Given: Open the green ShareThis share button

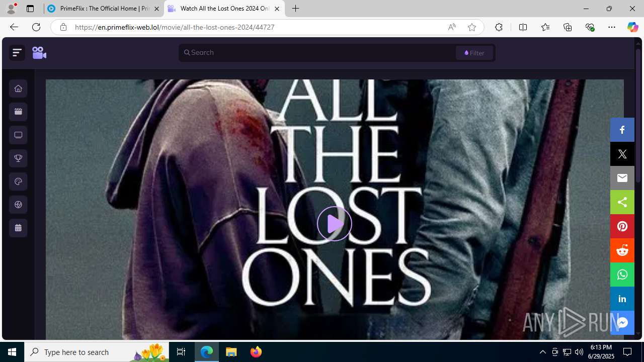Looking at the screenshot, I should tap(622, 202).
